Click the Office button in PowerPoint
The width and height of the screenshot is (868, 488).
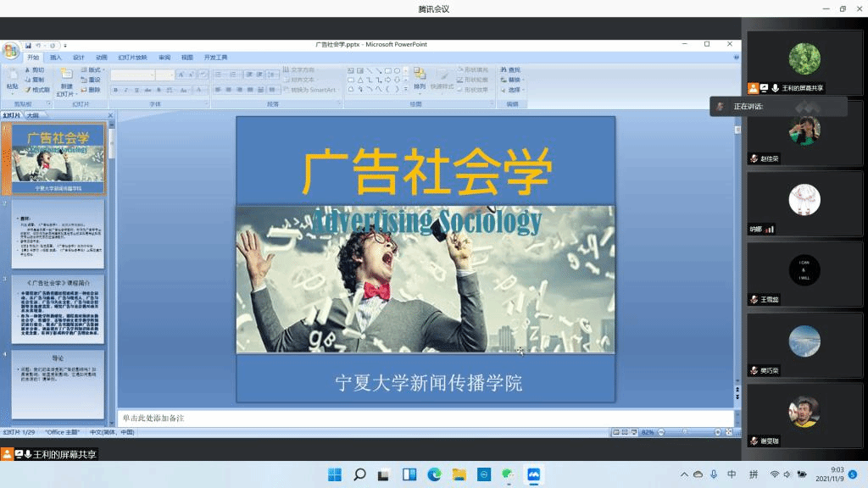10,51
